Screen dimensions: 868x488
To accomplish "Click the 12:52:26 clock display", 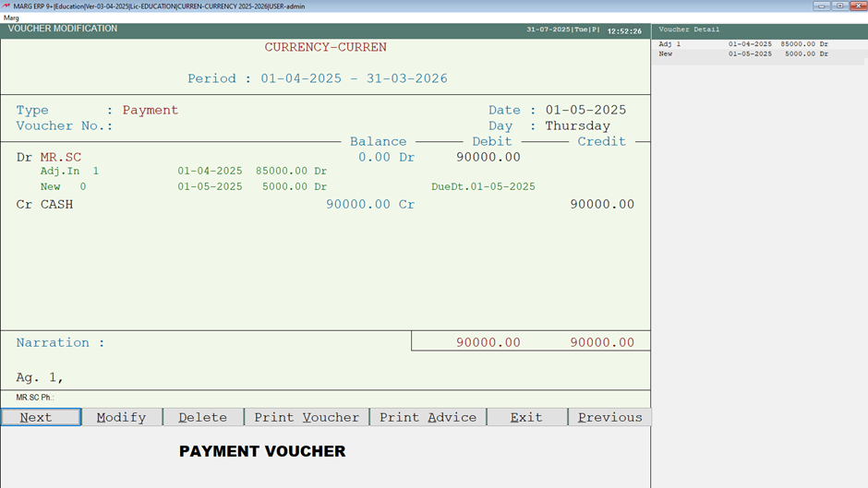I will (x=624, y=30).
